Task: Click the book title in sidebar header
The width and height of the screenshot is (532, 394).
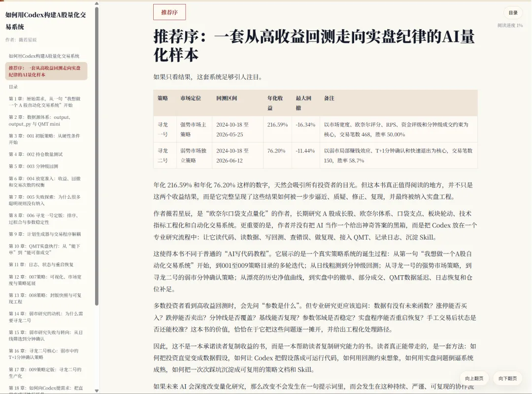Action: pos(45,21)
